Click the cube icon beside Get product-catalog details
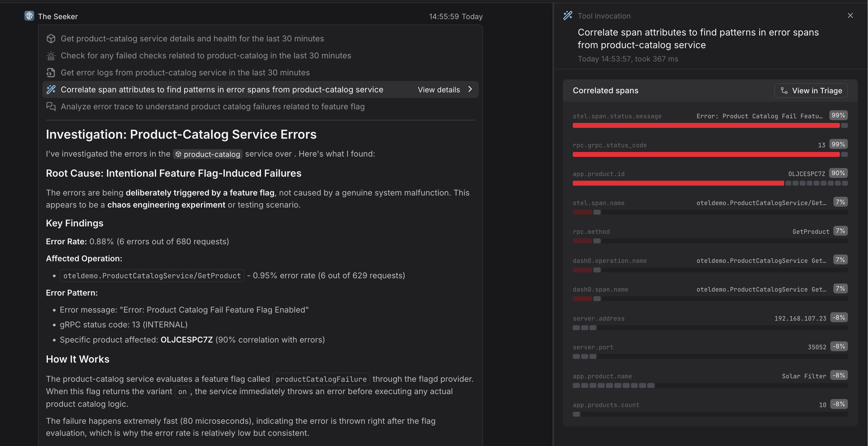868x446 pixels. pos(51,39)
